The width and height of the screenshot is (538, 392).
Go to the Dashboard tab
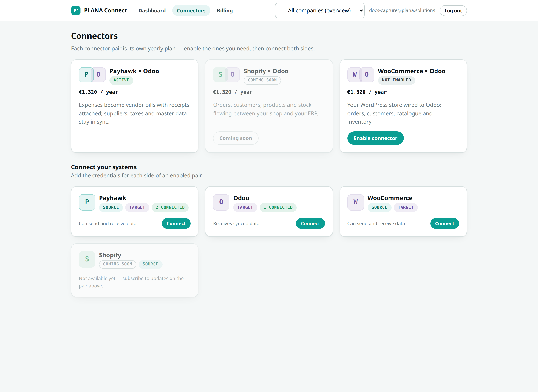pos(152,10)
